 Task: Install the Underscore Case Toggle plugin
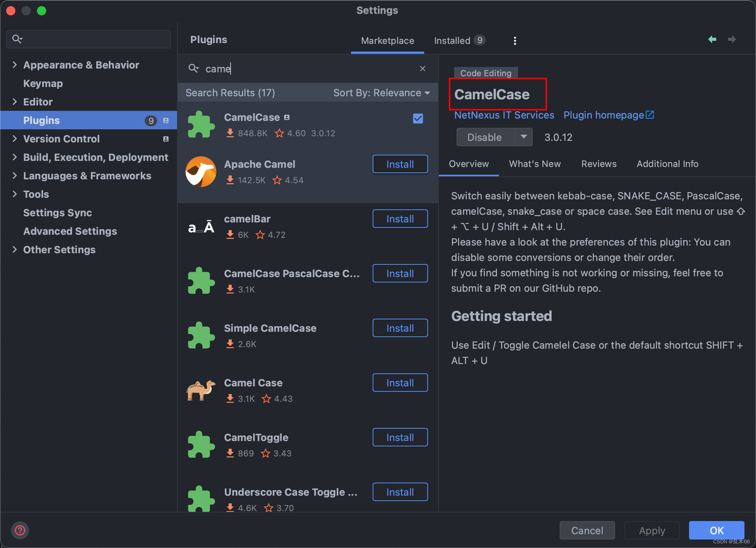pyautogui.click(x=400, y=492)
